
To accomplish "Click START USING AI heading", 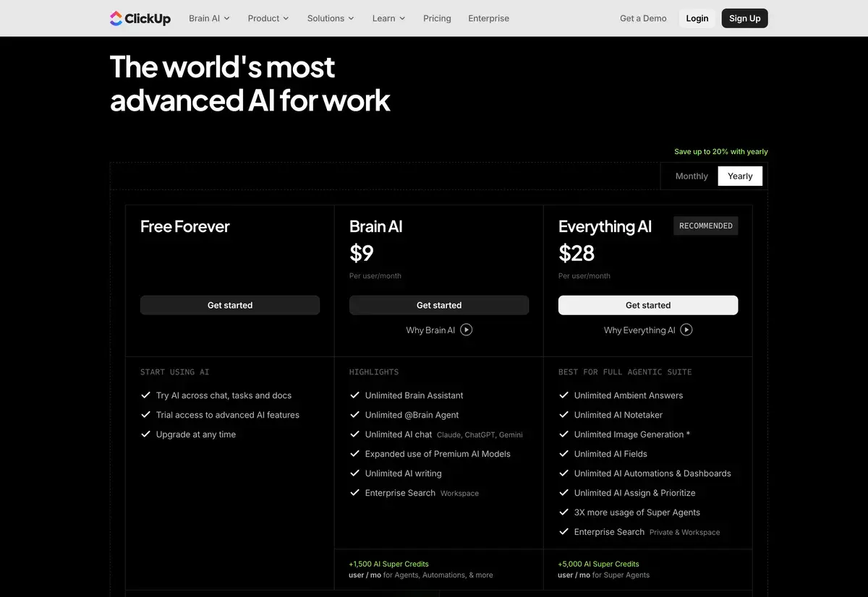I will click(x=174, y=372).
